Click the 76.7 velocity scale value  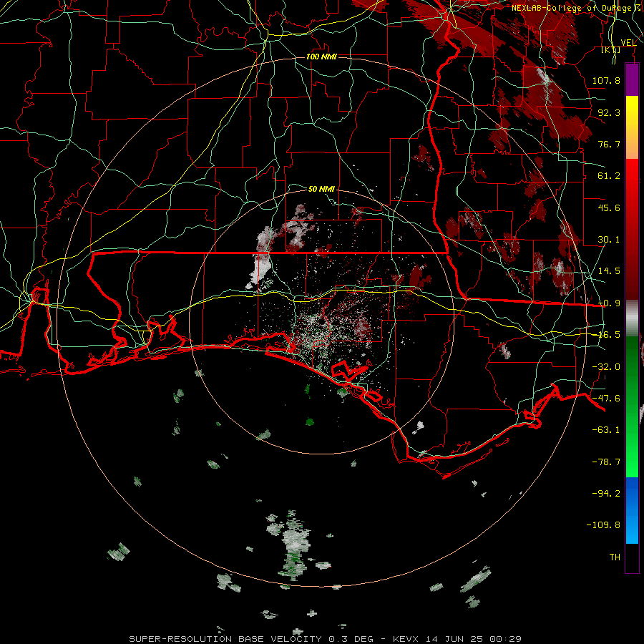tap(609, 144)
